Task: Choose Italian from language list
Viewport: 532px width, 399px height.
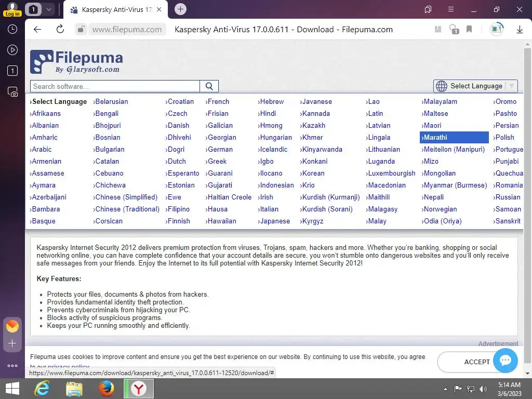Action: pyautogui.click(x=268, y=209)
